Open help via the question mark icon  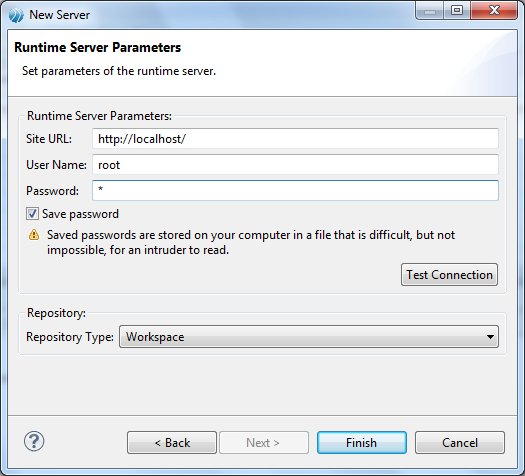(x=34, y=441)
